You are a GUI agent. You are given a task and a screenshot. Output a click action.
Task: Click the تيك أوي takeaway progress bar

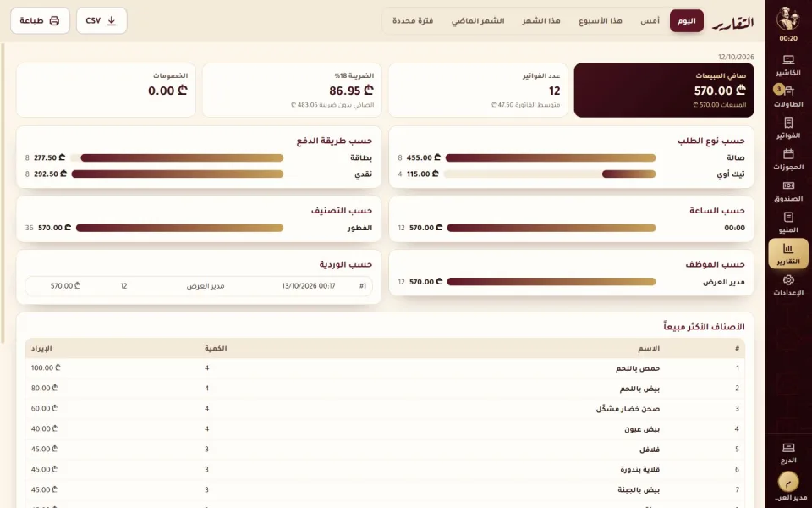(551, 174)
